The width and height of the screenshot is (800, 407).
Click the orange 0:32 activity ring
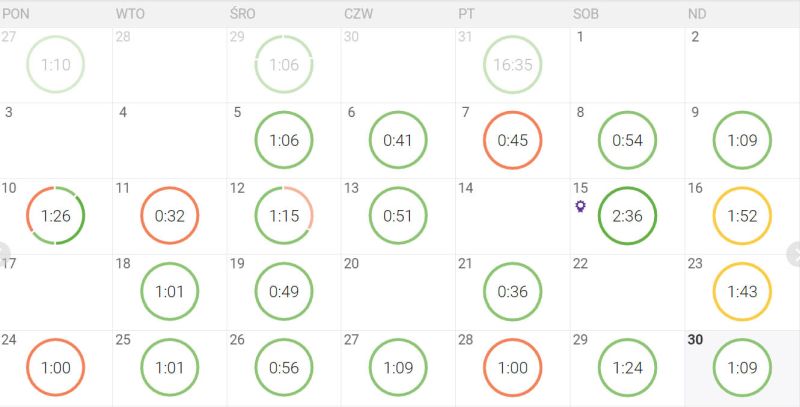click(170, 216)
